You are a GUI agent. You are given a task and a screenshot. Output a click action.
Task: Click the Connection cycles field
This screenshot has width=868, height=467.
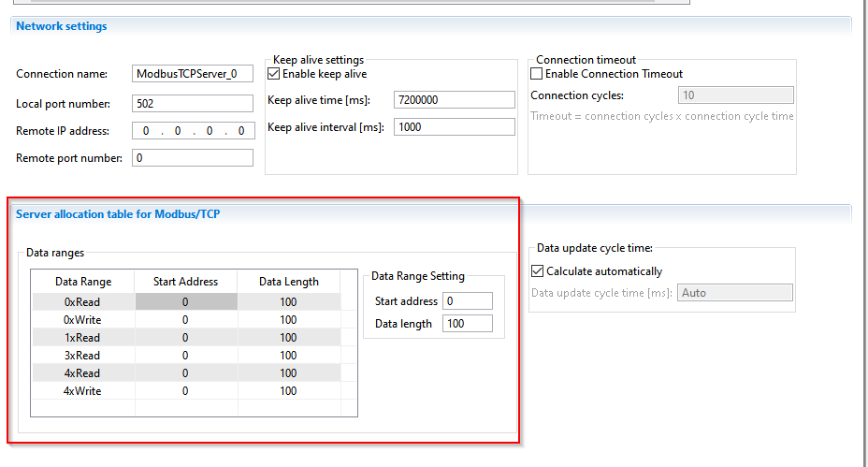click(x=736, y=95)
